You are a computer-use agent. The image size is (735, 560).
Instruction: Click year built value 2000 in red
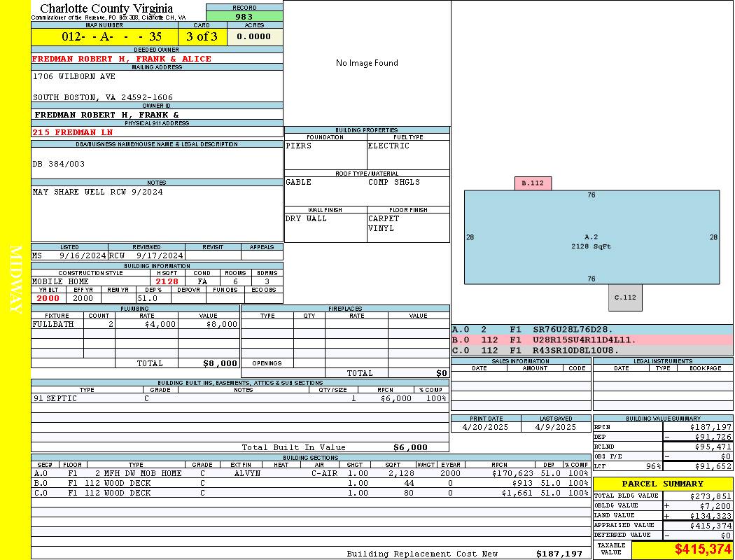click(48, 298)
